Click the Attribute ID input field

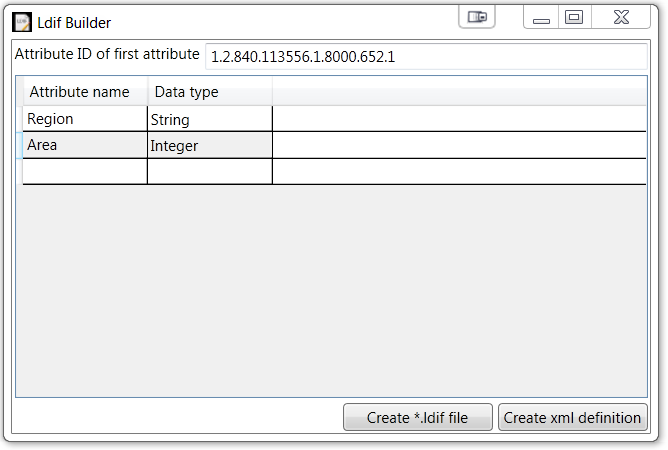[425, 57]
